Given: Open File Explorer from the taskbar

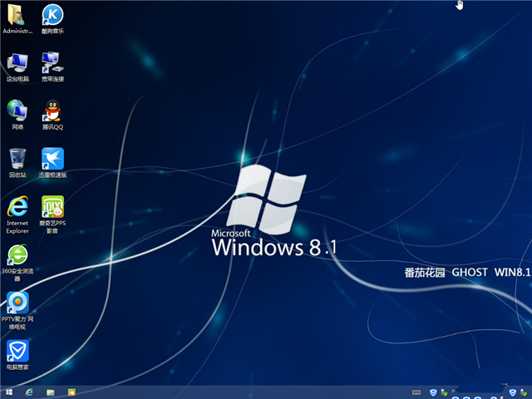Looking at the screenshot, I should [51, 392].
